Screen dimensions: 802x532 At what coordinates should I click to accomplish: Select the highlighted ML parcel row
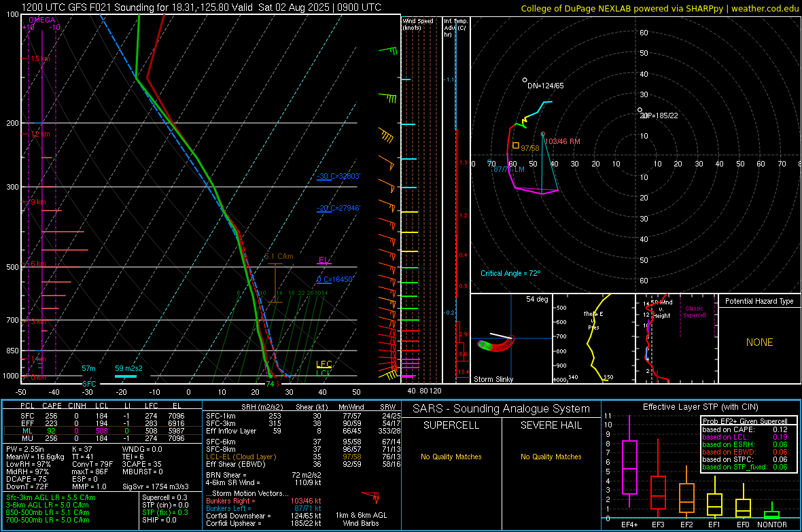click(x=103, y=431)
